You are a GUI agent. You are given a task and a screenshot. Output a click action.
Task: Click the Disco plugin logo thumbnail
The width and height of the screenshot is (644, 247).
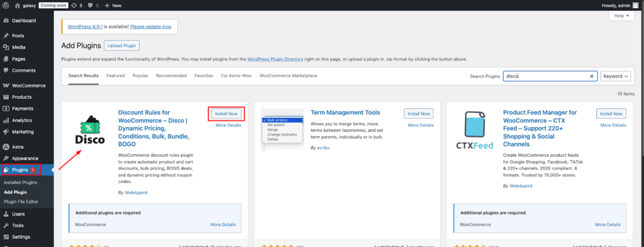point(90,130)
